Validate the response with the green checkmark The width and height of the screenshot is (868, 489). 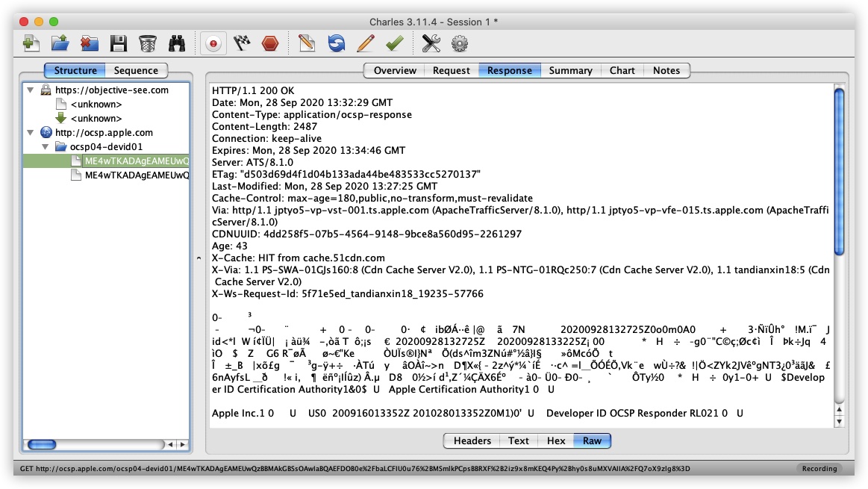click(394, 43)
